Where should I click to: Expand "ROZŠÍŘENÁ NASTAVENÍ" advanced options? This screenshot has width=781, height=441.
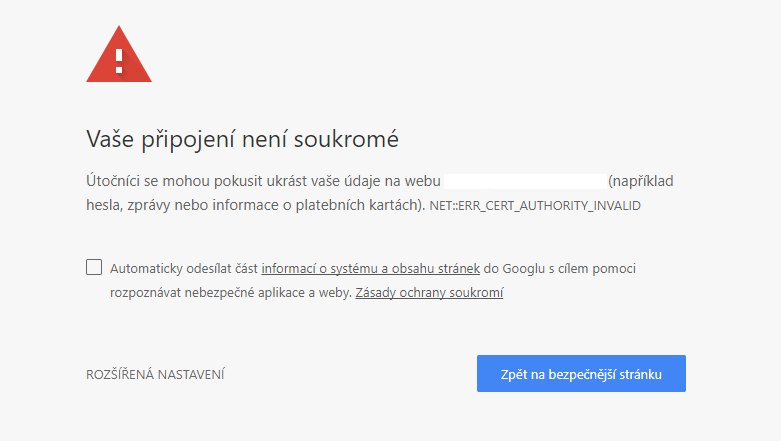click(x=155, y=375)
